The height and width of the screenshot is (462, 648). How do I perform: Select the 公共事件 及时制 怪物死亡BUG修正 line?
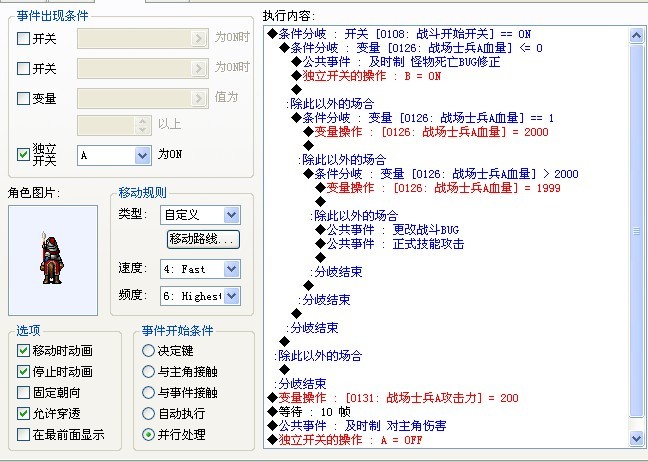[396, 62]
